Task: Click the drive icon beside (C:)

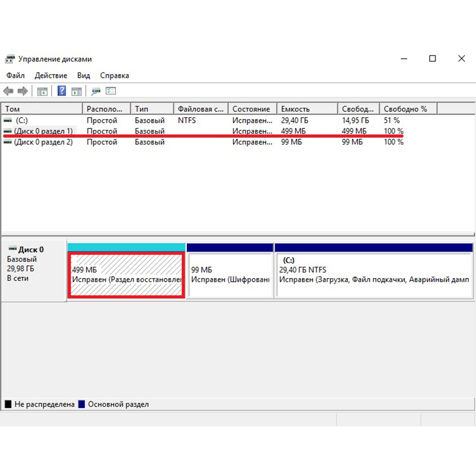Action: coord(8,121)
